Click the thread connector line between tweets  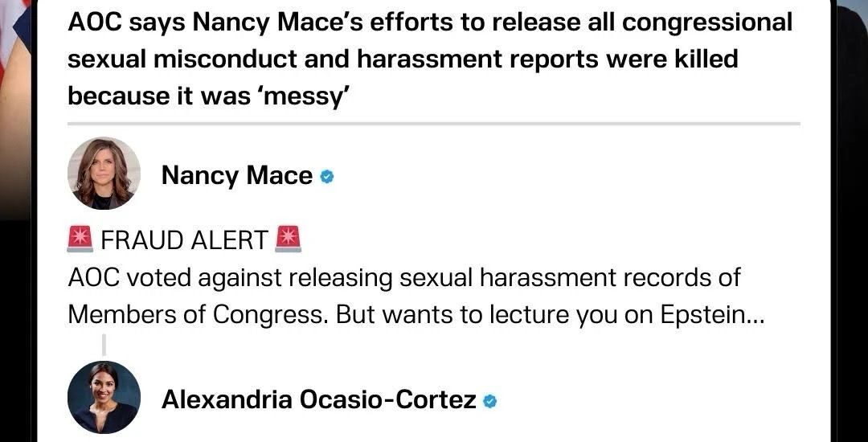[104, 344]
